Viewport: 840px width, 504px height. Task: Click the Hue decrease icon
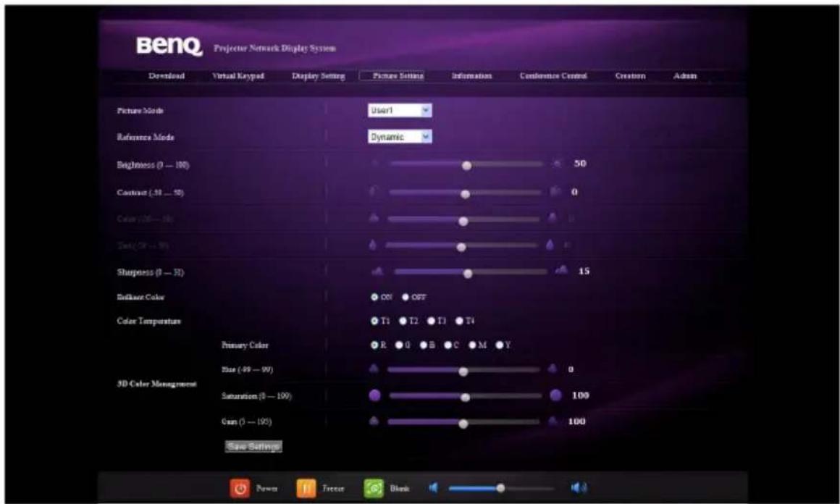(x=374, y=369)
